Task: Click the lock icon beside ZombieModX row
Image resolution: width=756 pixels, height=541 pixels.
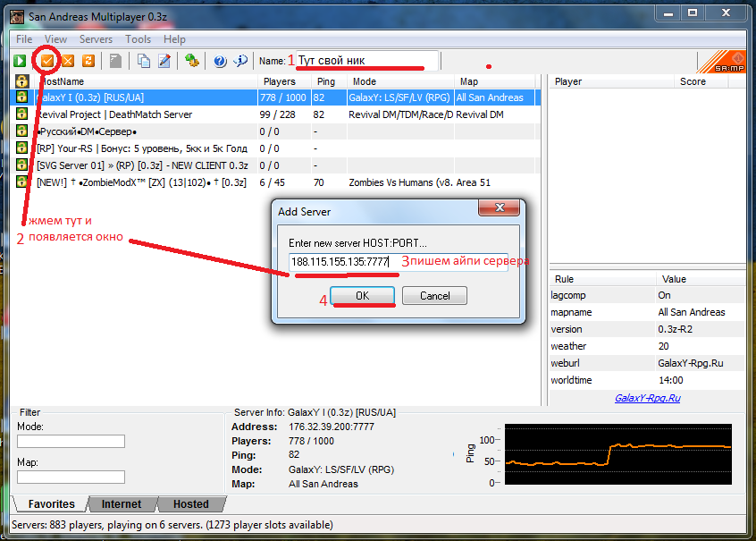Action: pos(21,182)
